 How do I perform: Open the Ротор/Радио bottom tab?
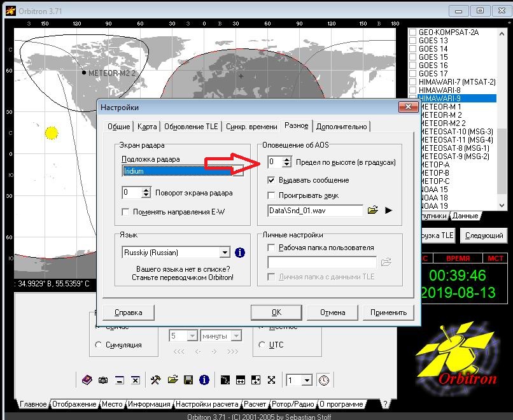click(293, 404)
